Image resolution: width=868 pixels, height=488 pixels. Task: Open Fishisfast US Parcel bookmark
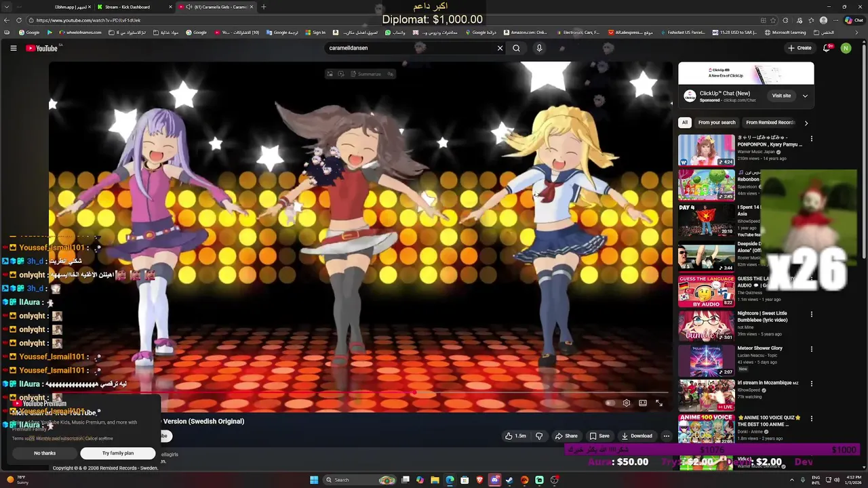pos(682,33)
